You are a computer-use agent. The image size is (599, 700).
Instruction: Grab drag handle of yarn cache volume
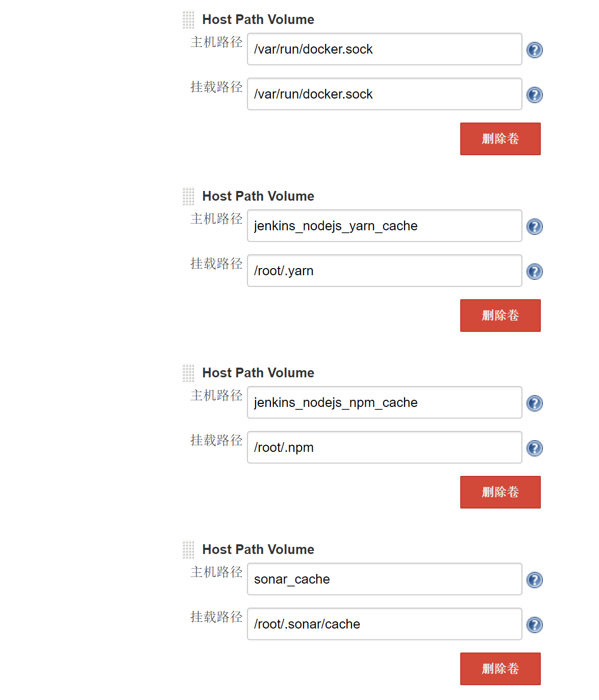pos(188,197)
